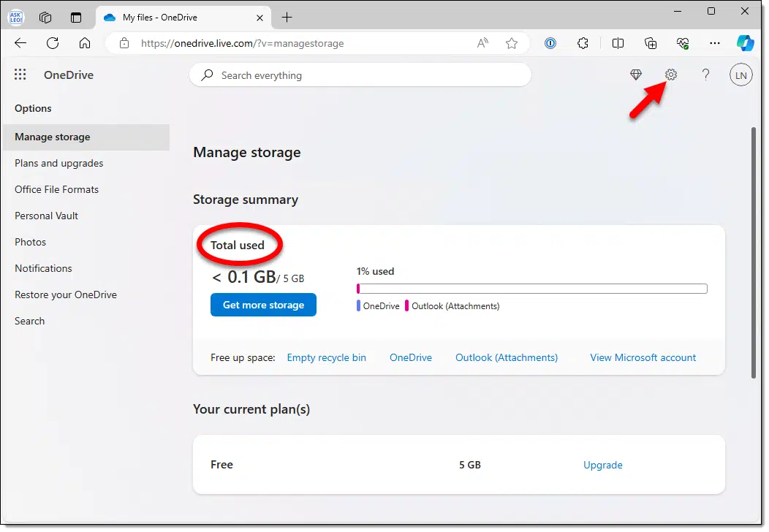Open the help question mark

point(705,75)
